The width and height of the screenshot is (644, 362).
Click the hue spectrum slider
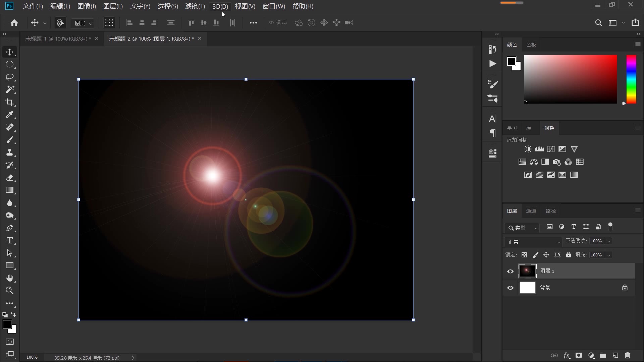point(631,79)
